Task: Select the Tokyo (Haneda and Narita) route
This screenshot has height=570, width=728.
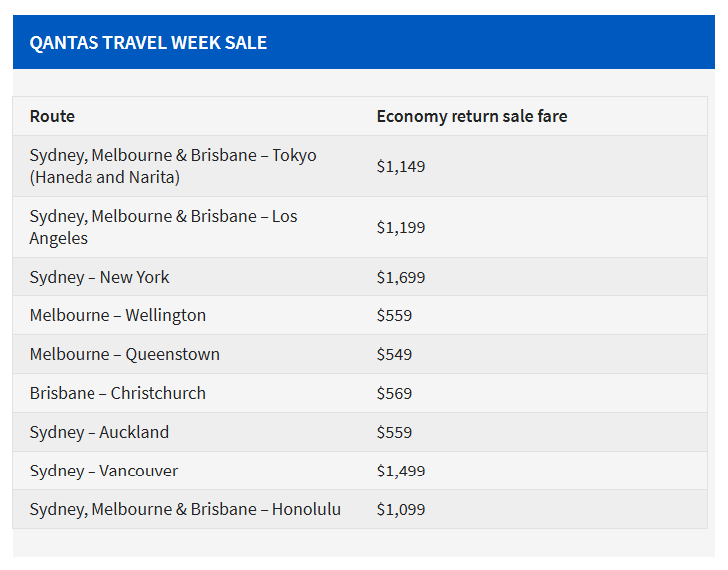Action: 173,166
